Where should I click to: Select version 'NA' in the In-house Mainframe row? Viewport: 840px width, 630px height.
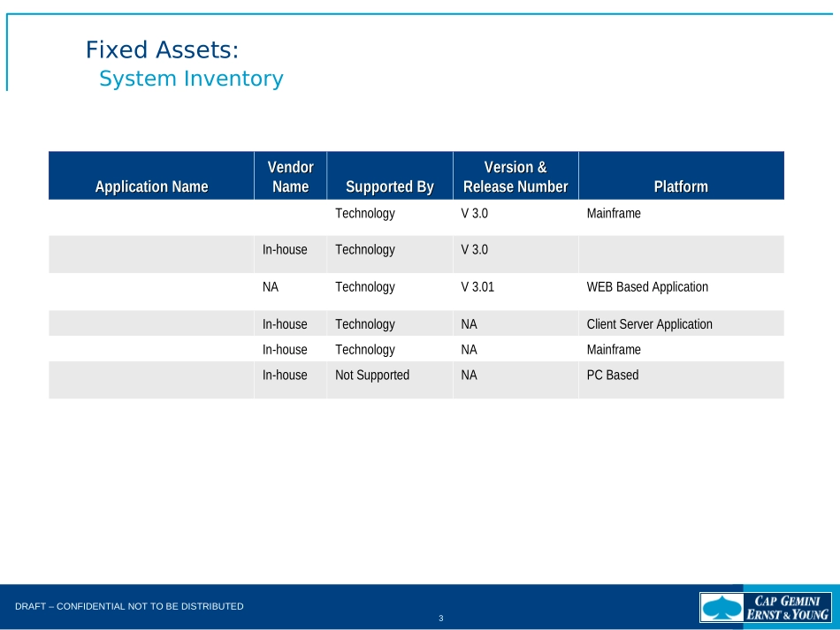(470, 350)
